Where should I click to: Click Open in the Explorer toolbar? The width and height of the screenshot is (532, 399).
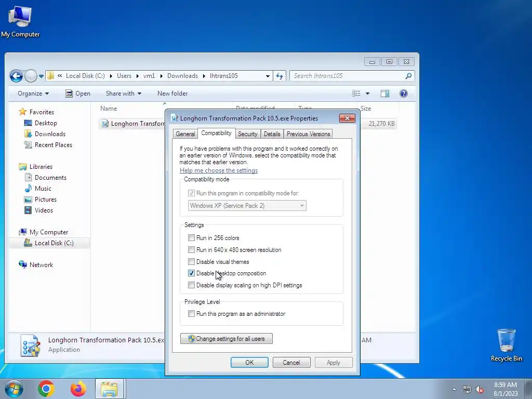[78, 94]
